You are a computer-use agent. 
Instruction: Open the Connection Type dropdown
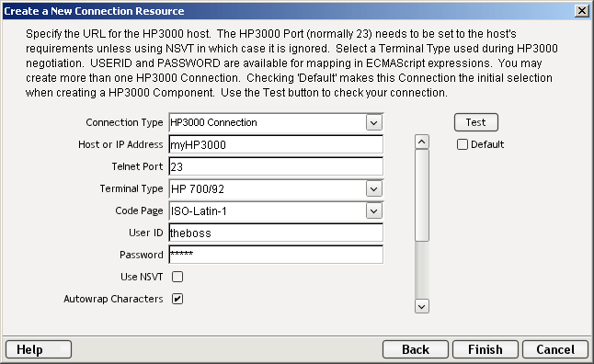[373, 123]
